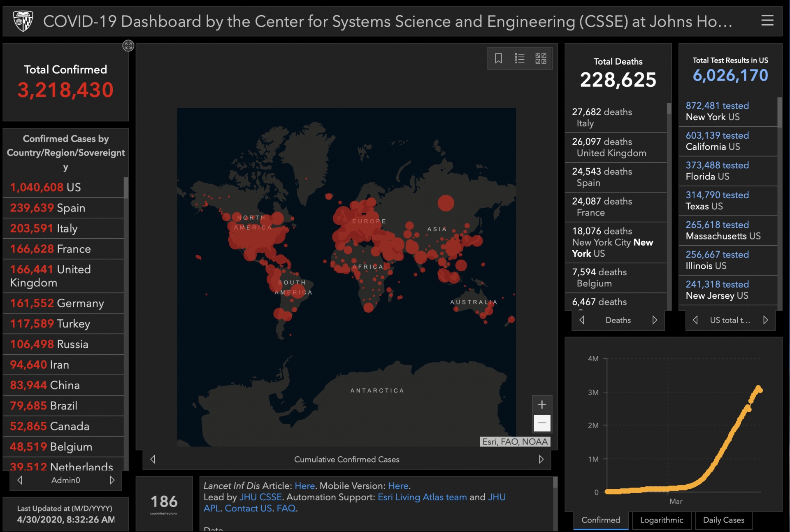Open the map legend list icon
The image size is (790, 532).
520,58
